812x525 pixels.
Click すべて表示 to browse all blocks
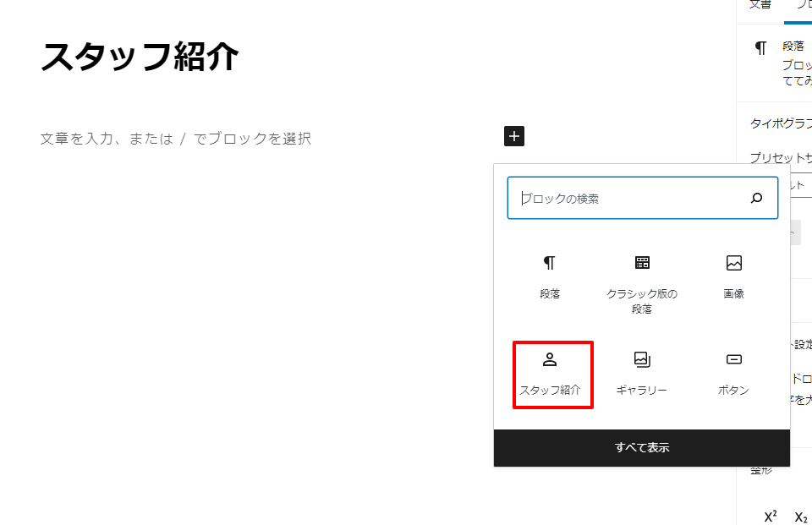[642, 448]
